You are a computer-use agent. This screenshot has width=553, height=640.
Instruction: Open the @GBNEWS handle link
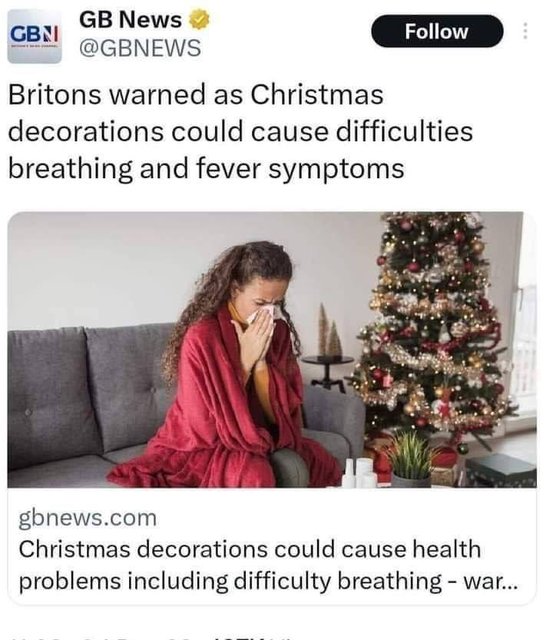(x=140, y=48)
